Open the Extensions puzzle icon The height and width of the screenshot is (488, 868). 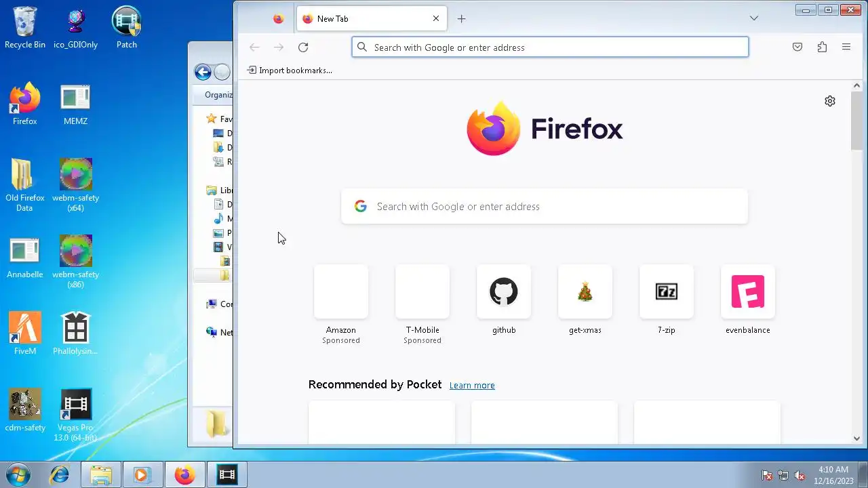pyautogui.click(x=822, y=47)
